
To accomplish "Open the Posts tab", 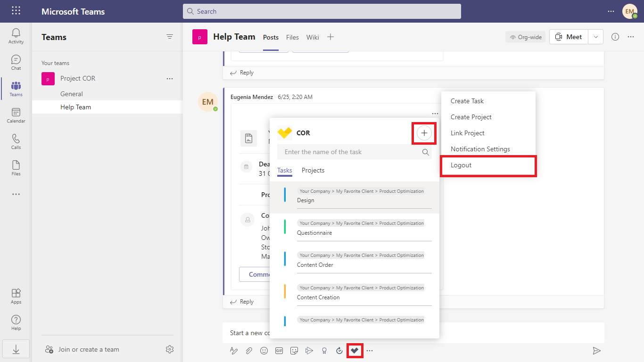I will coord(271,37).
